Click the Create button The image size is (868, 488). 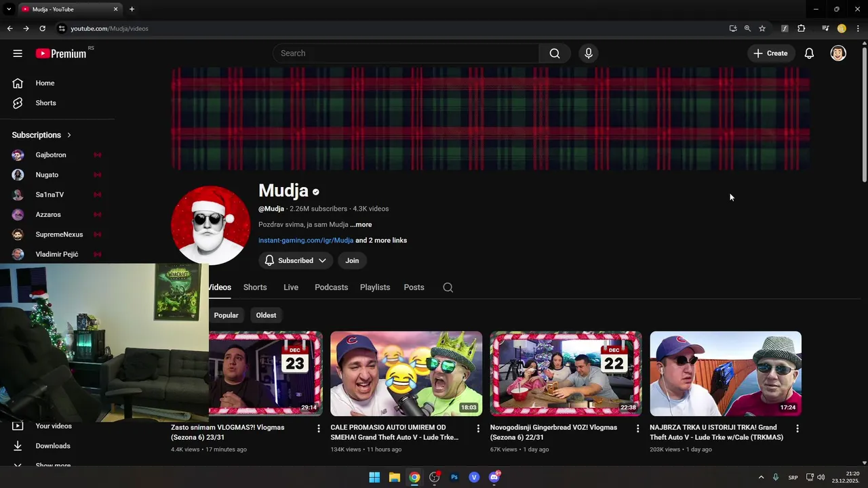pos(770,54)
